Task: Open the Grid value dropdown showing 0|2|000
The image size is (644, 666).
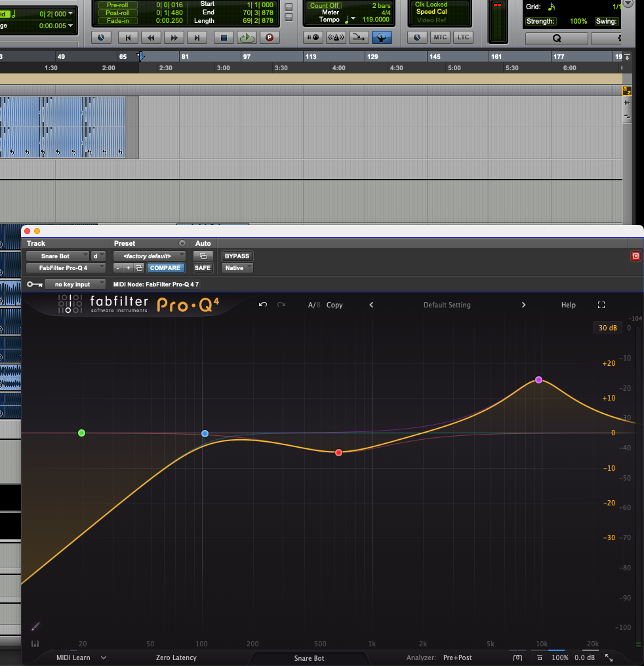Action: click(71, 14)
